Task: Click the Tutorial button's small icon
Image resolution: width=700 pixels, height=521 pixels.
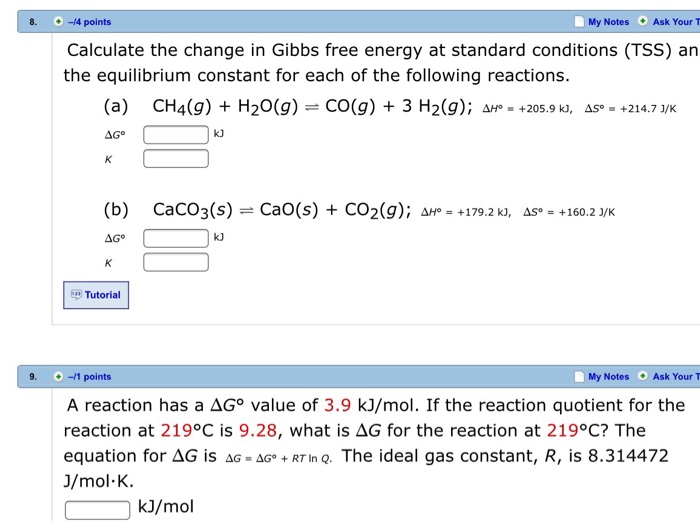Action: (75, 295)
